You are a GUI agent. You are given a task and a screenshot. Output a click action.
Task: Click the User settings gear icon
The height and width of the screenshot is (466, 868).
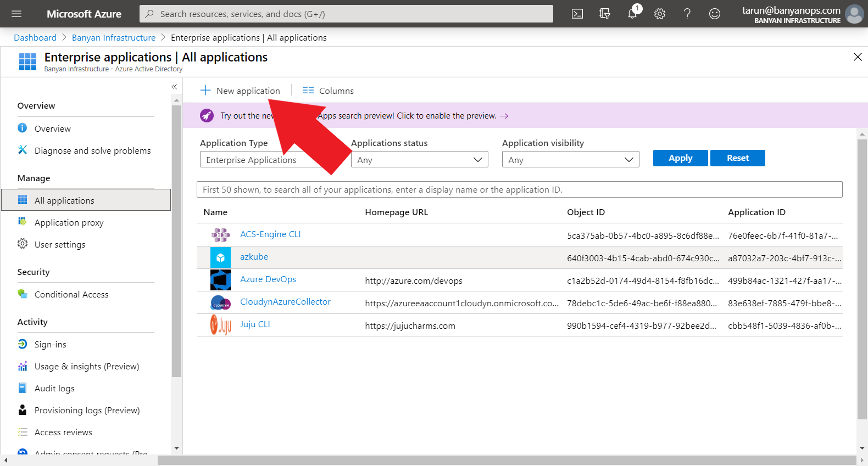tap(23, 244)
